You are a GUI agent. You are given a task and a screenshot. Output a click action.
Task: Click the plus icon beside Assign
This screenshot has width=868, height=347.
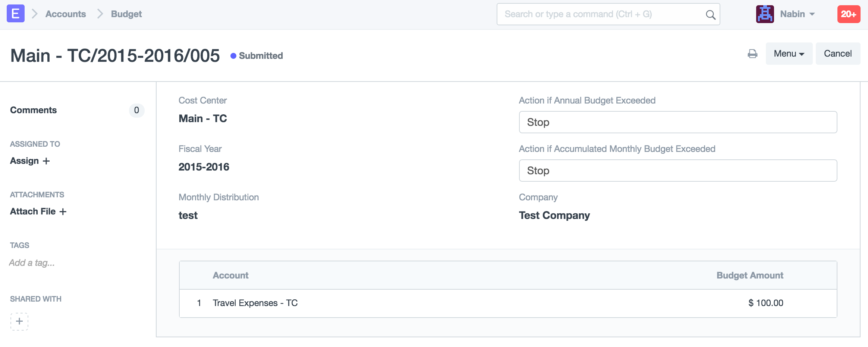46,161
